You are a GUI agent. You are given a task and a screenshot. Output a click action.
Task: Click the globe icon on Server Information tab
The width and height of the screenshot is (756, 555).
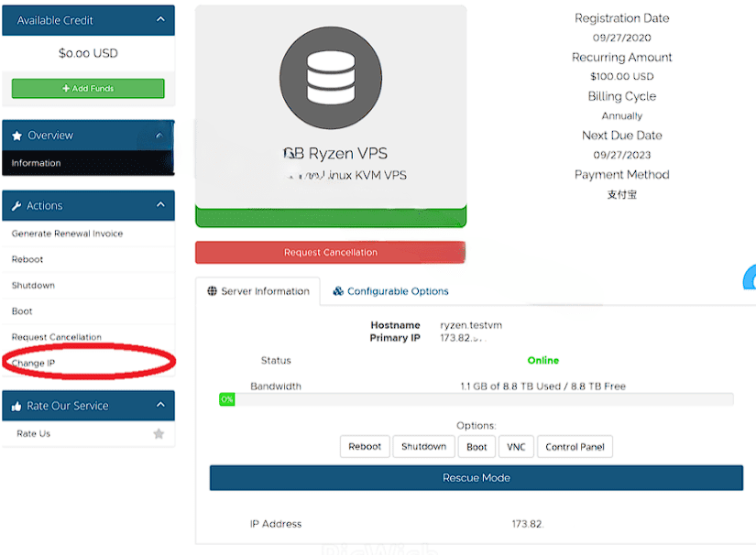(x=213, y=291)
